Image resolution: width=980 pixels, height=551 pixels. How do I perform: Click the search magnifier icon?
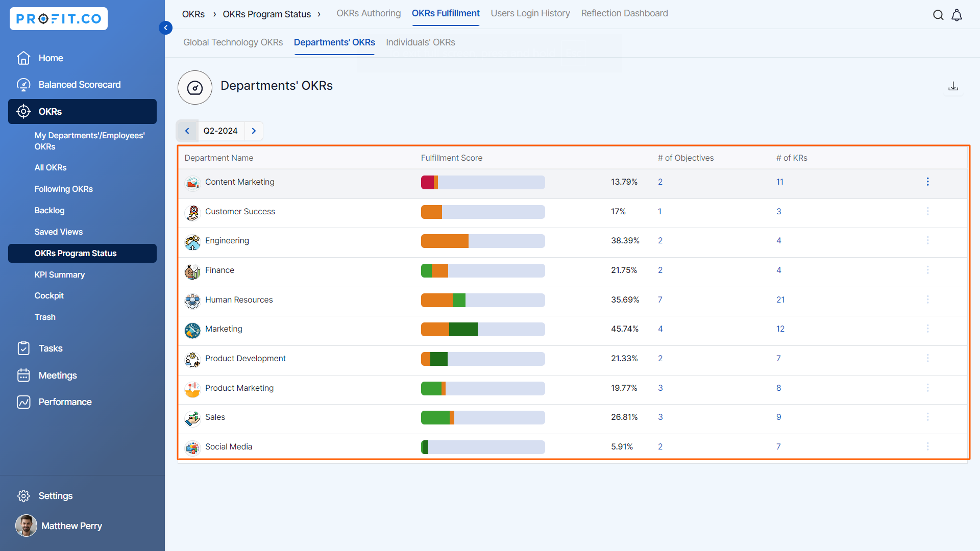tap(938, 15)
